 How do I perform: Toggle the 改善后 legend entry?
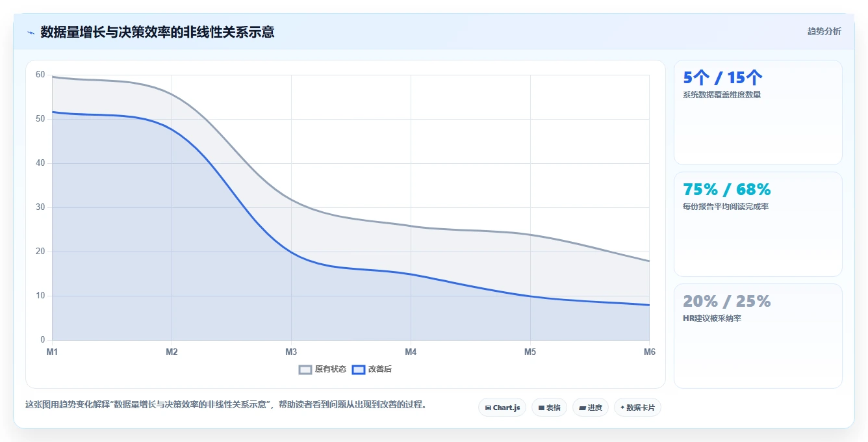[372, 369]
